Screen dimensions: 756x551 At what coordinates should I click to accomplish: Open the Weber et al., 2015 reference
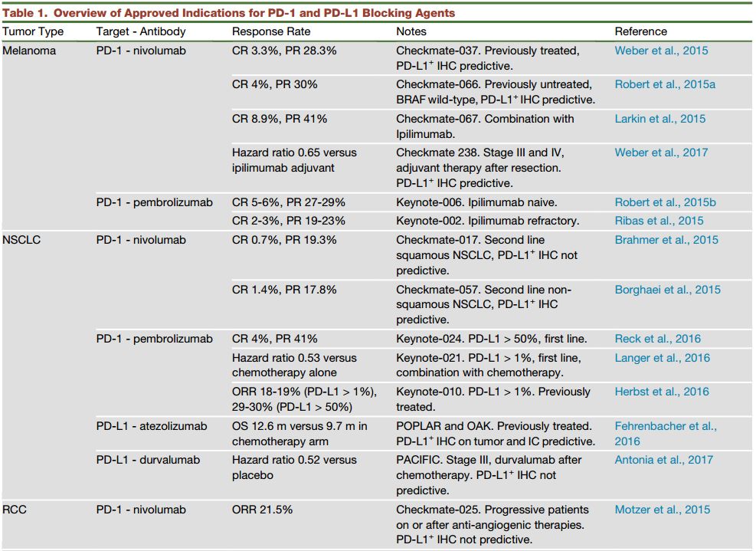point(661,51)
